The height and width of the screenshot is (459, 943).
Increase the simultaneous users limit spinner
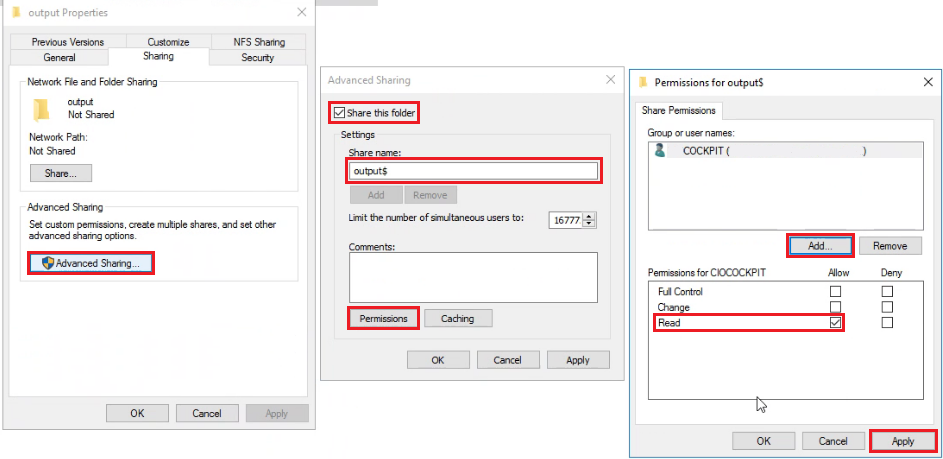click(x=589, y=216)
